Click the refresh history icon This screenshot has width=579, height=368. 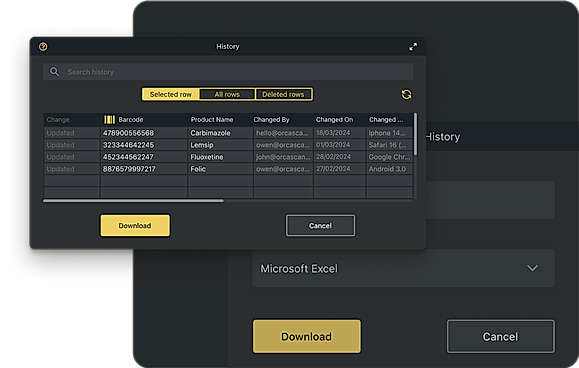(407, 94)
